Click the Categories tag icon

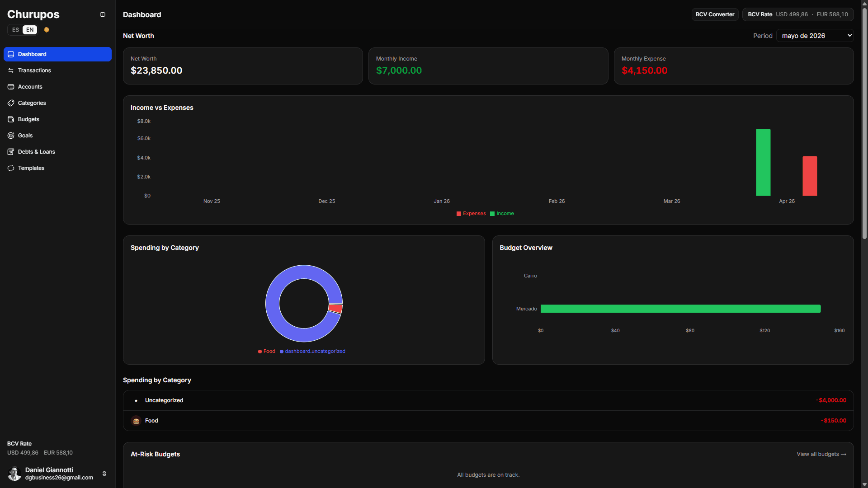11,103
